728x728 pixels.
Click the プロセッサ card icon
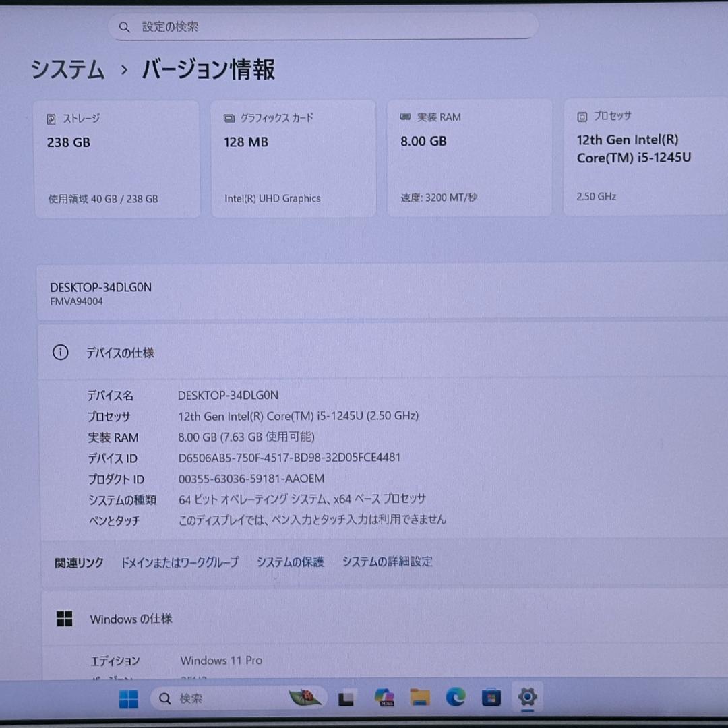[x=580, y=116]
